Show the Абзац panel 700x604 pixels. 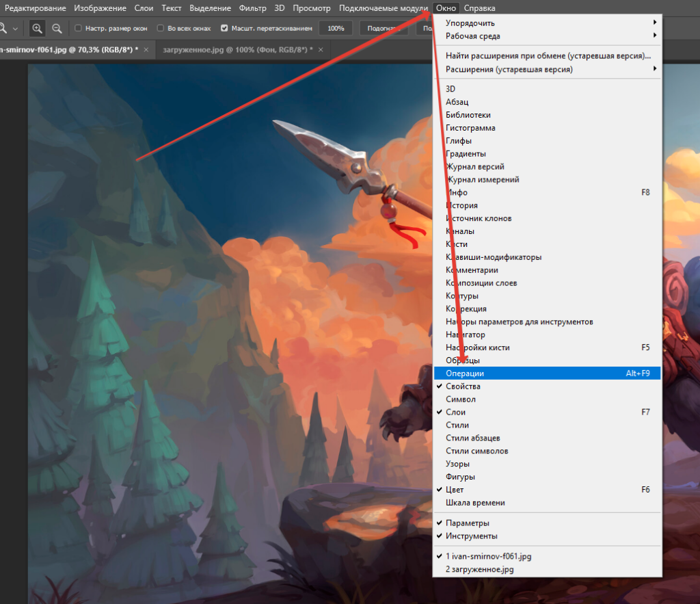548,101
